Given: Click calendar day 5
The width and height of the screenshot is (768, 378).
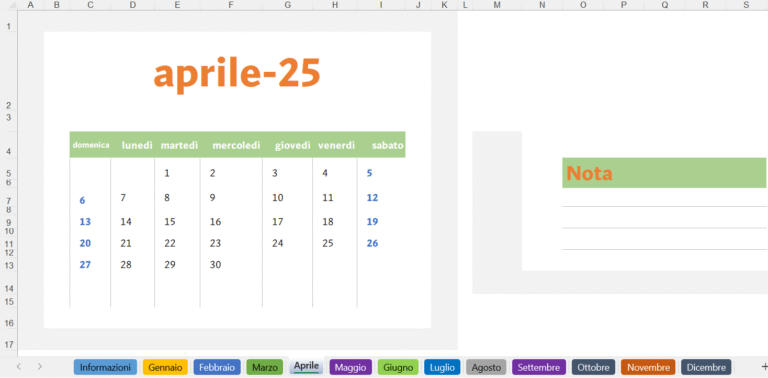Looking at the screenshot, I should [x=370, y=173].
